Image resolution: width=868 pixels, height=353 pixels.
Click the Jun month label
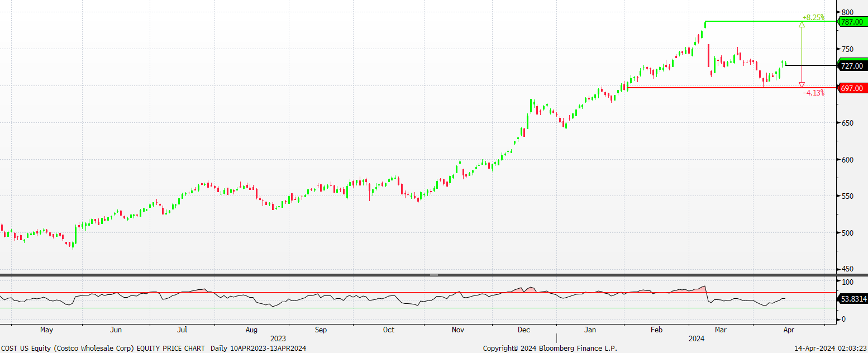116,330
